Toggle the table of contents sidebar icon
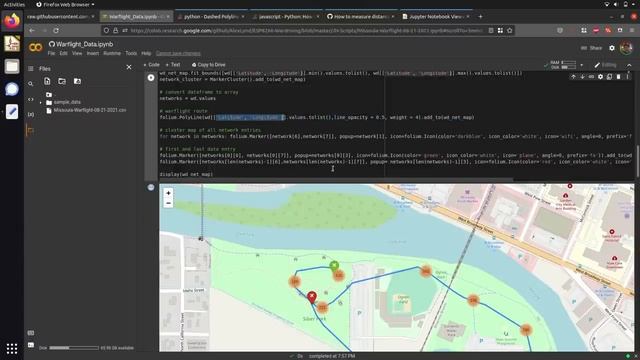640x360 pixels. click(31, 69)
